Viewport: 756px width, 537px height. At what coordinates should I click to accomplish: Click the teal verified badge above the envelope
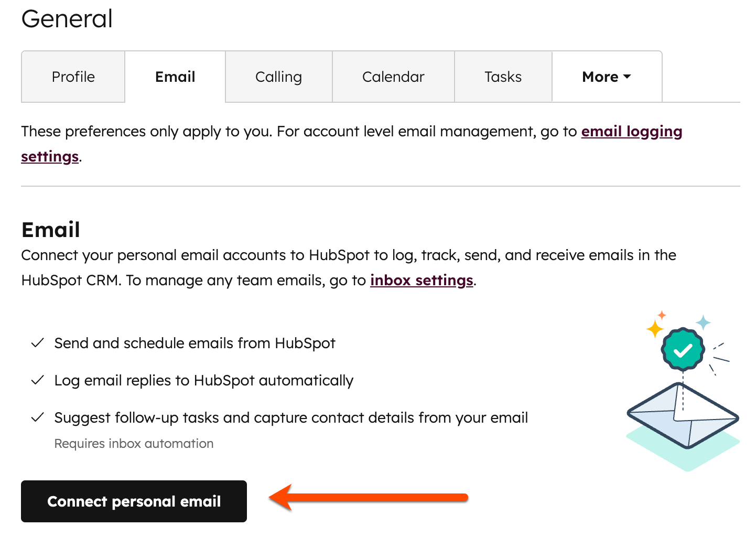682,349
